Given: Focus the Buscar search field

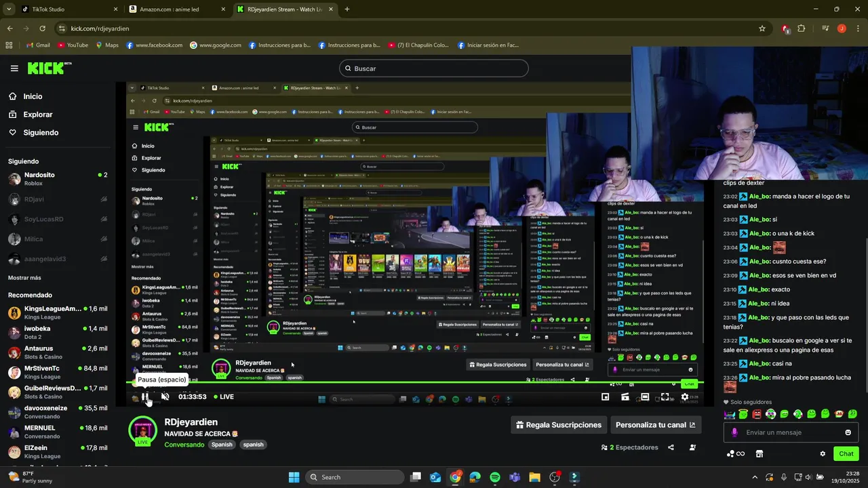Looking at the screenshot, I should click(x=434, y=68).
